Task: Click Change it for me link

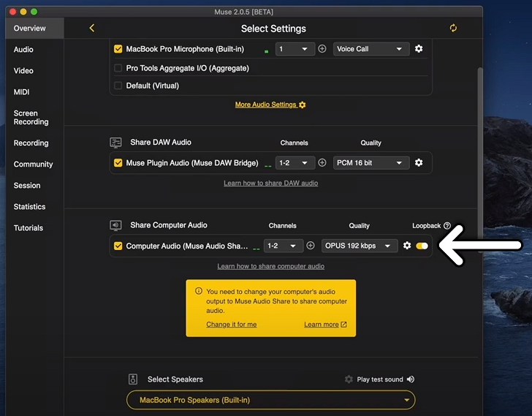Action: (x=232, y=325)
